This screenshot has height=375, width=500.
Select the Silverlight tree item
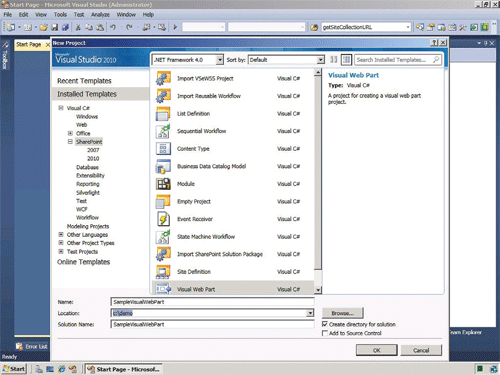[88, 192]
